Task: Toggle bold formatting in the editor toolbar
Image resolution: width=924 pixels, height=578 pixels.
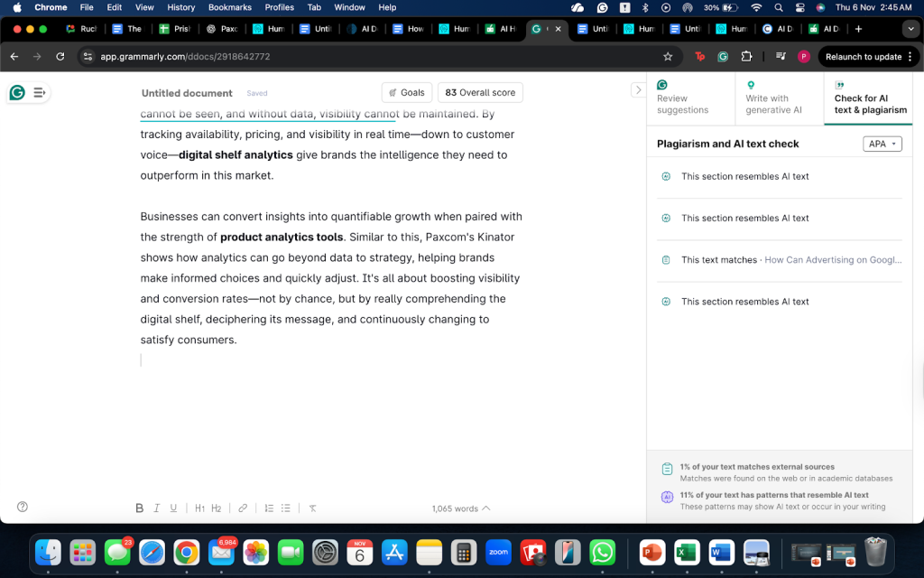Action: pyautogui.click(x=140, y=508)
